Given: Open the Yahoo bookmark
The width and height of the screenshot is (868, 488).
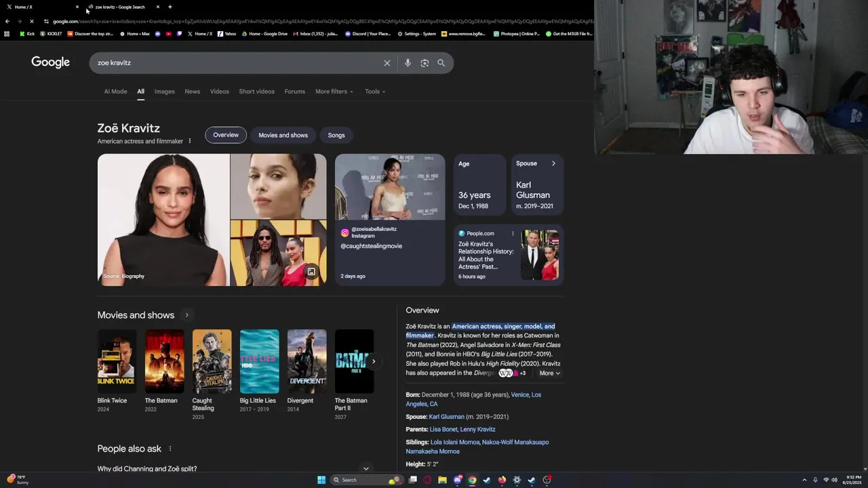Looking at the screenshot, I should [227, 33].
